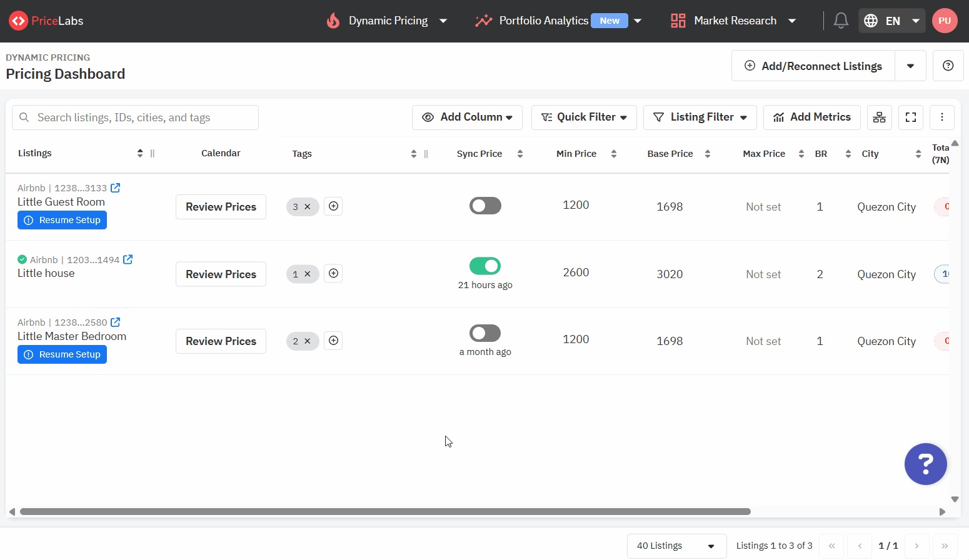969x560 pixels.
Task: Click the Little Guest Room listing name
Action: click(61, 202)
